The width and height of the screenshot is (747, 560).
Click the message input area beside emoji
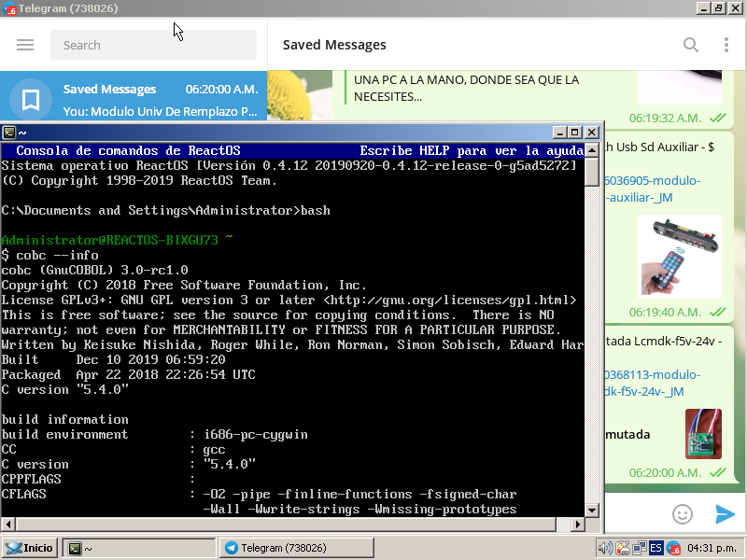coord(636,514)
